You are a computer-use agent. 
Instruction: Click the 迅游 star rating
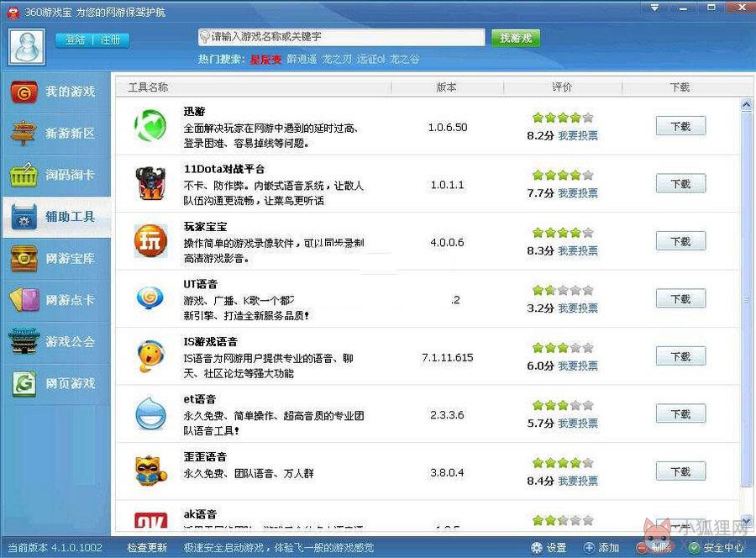click(x=563, y=118)
